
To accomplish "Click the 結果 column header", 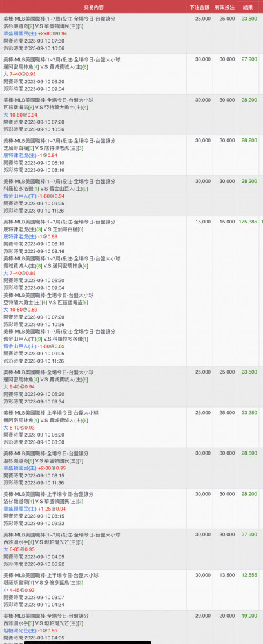I will tap(248, 7).
